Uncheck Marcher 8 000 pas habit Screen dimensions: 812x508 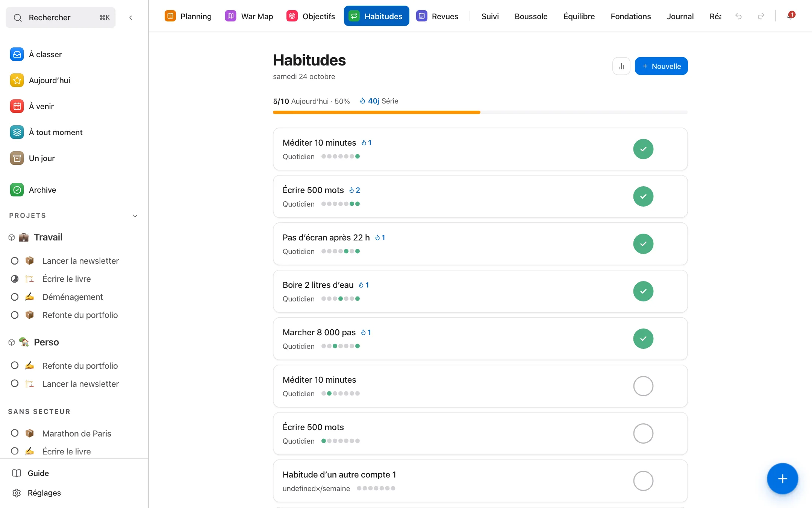643,339
